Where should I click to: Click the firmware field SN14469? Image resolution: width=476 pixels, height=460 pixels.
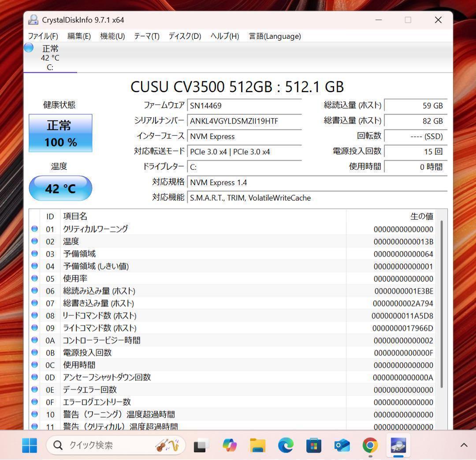pos(244,106)
